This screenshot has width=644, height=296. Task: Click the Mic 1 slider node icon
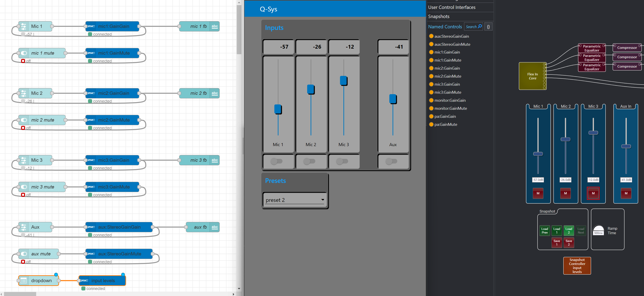23,26
